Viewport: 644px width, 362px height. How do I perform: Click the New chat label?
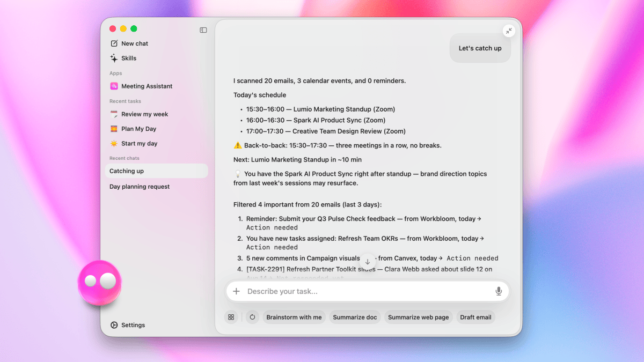(x=135, y=43)
